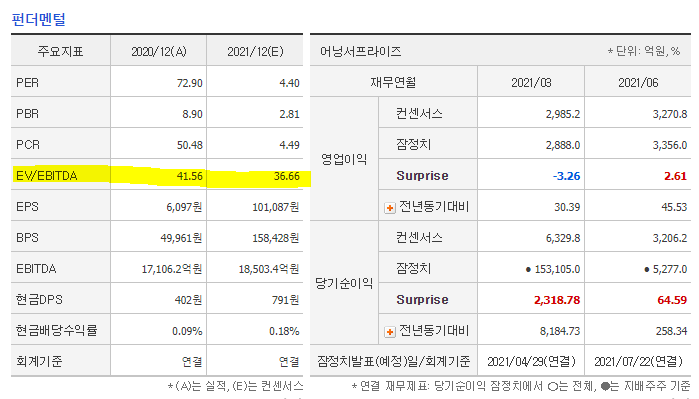Expand 전년동기대비 plus icon under 영업이익
The image size is (699, 399).
(390, 208)
